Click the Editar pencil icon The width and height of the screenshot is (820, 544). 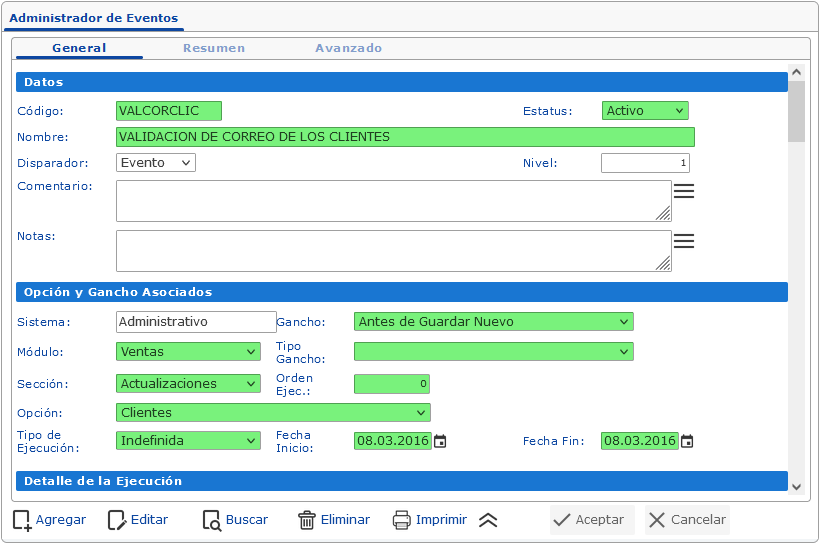tap(117, 520)
